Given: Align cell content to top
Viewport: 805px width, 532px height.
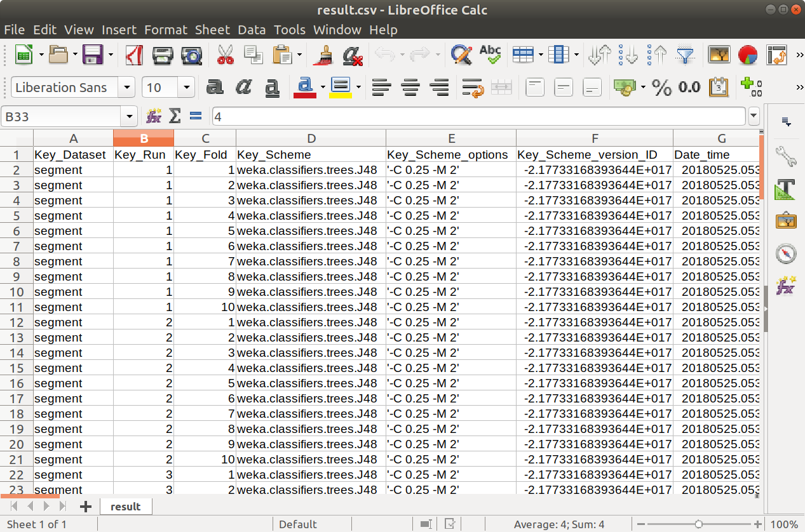Looking at the screenshot, I should point(536,88).
